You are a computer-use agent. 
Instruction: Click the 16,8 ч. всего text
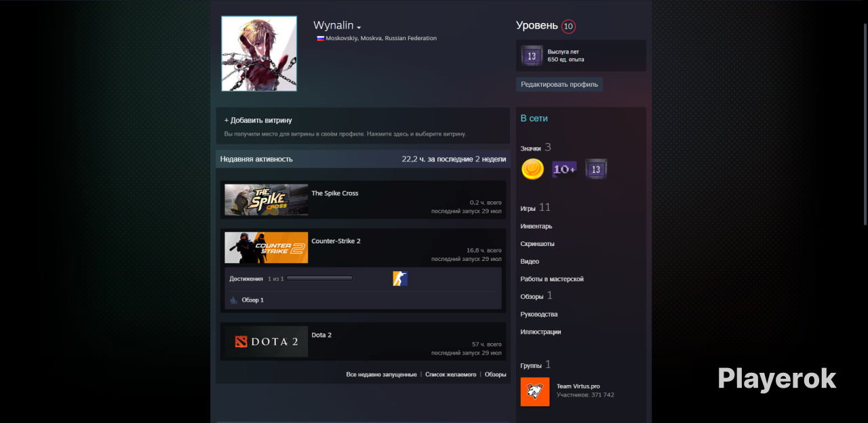pyautogui.click(x=484, y=250)
